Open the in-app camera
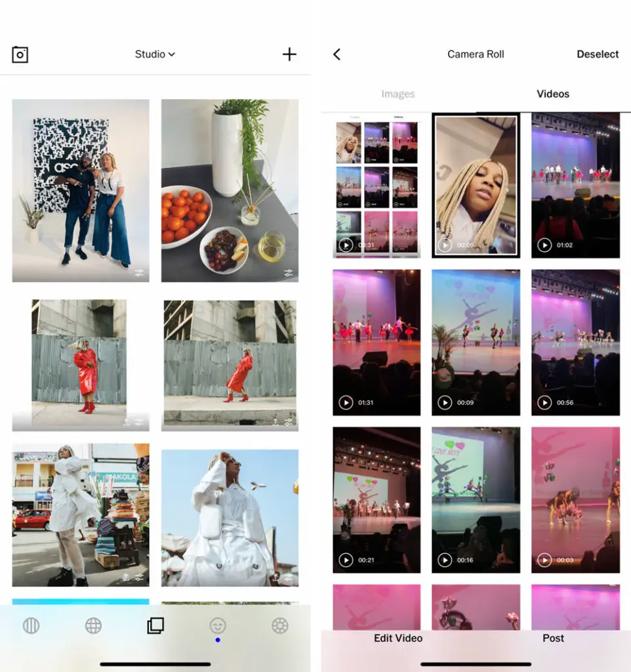631x672 pixels. pos(20,54)
